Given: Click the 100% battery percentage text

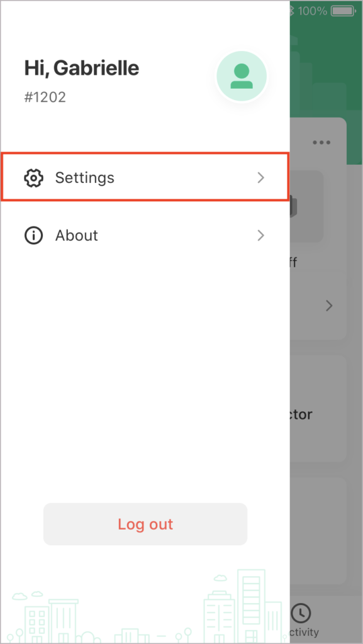Looking at the screenshot, I should point(313,11).
